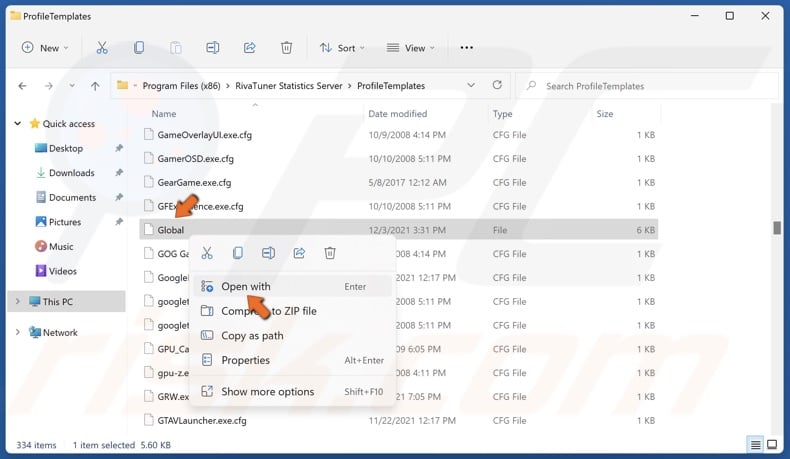Click the Share icon in the context menu

(299, 253)
